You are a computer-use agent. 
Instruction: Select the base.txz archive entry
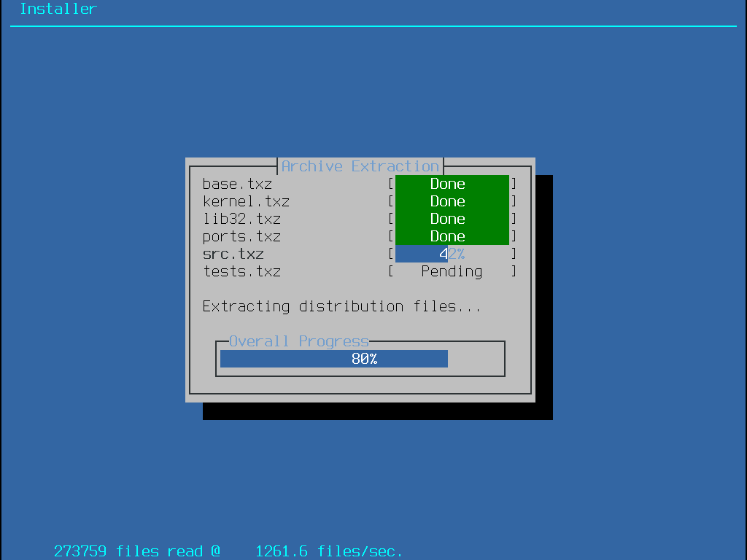pos(237,184)
